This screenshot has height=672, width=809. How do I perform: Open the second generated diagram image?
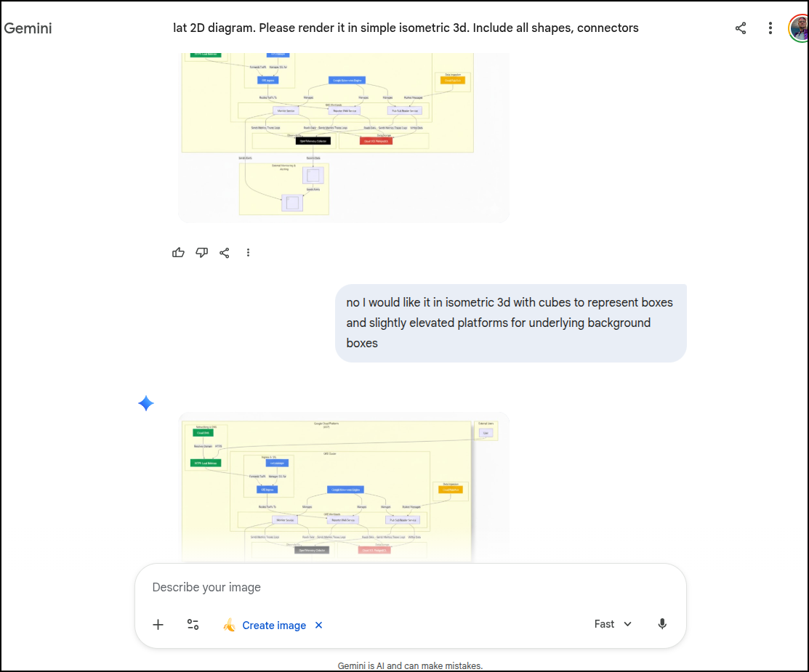click(x=343, y=487)
